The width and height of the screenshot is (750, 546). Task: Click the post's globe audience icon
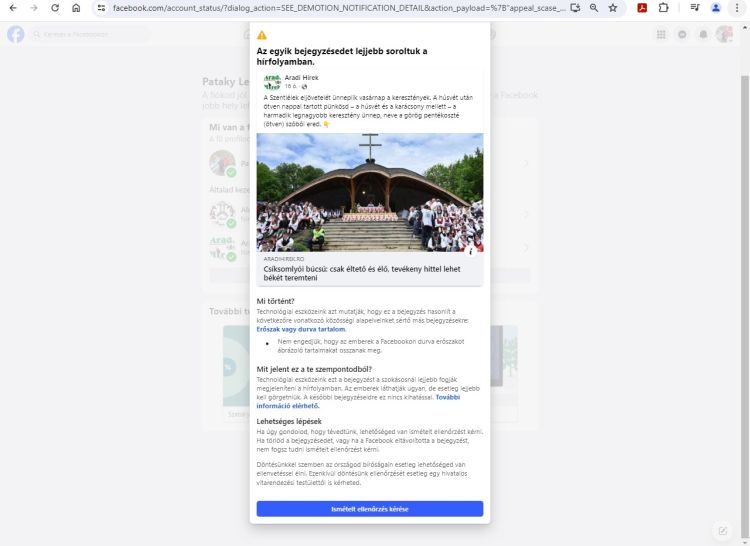(305, 87)
